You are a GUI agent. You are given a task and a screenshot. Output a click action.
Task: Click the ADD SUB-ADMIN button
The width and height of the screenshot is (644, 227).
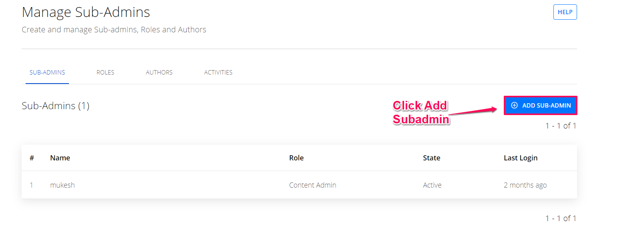pyautogui.click(x=540, y=105)
